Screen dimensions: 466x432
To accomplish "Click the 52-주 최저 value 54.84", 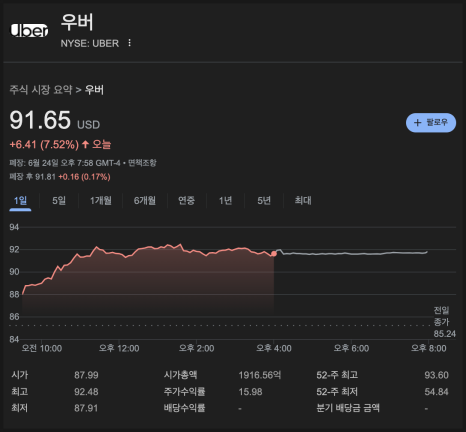I will point(436,391).
